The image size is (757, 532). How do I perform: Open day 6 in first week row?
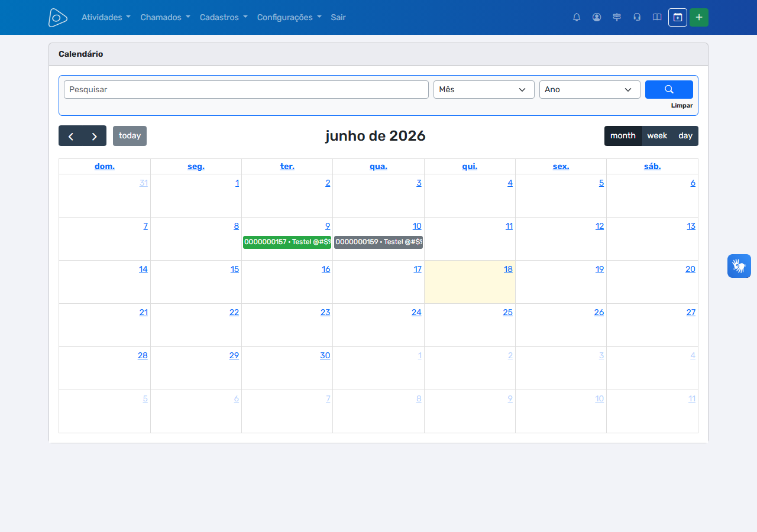693,183
